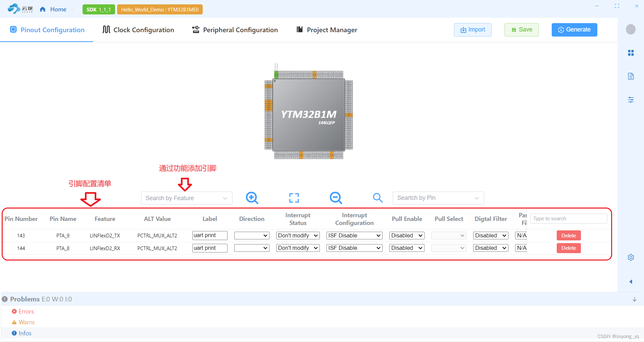Show Warns in Problems panel
The image size is (644, 342).
(27, 322)
